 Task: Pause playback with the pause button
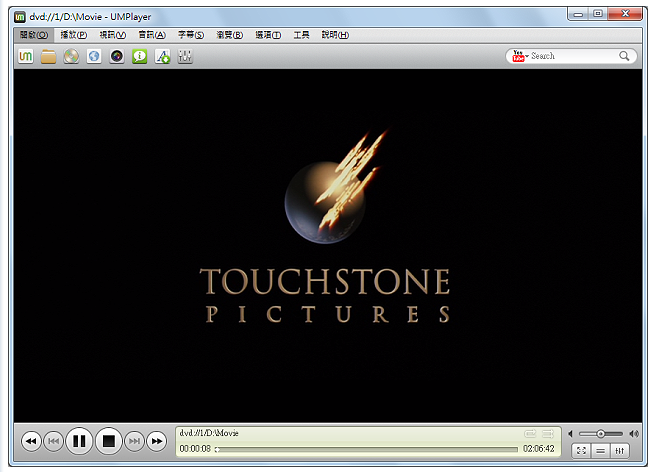tap(79, 441)
